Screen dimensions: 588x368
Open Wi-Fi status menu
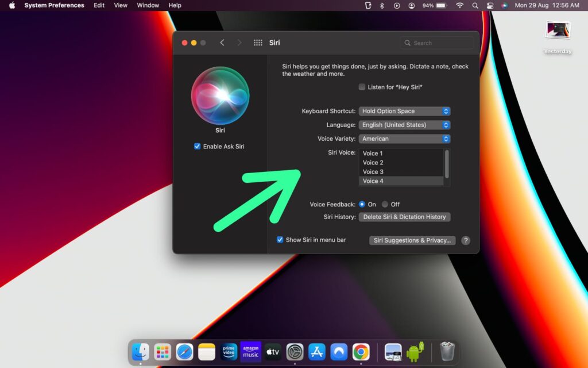click(x=460, y=5)
